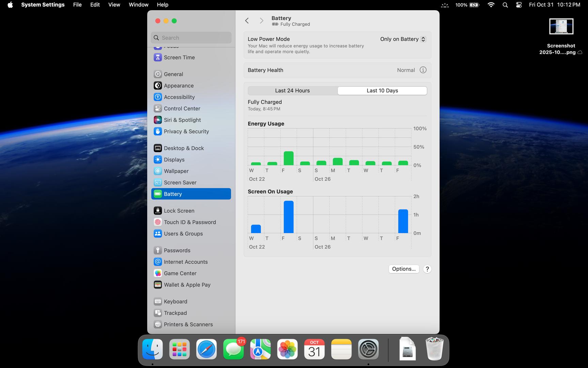Select the Siri & Spotlight sidebar icon
The width and height of the screenshot is (588, 368).
point(157,120)
